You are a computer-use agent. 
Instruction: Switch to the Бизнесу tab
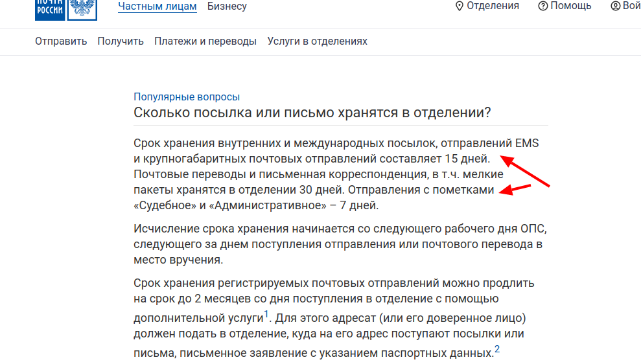227,6
